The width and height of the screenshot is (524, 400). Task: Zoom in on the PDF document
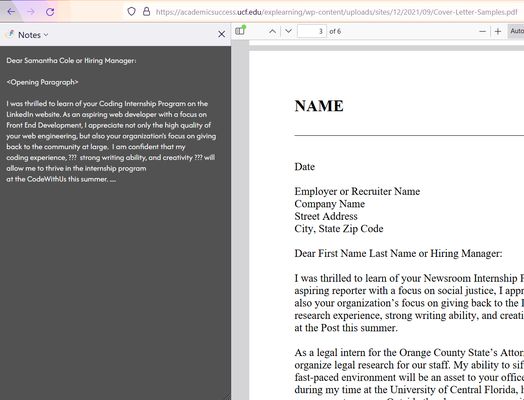point(498,31)
